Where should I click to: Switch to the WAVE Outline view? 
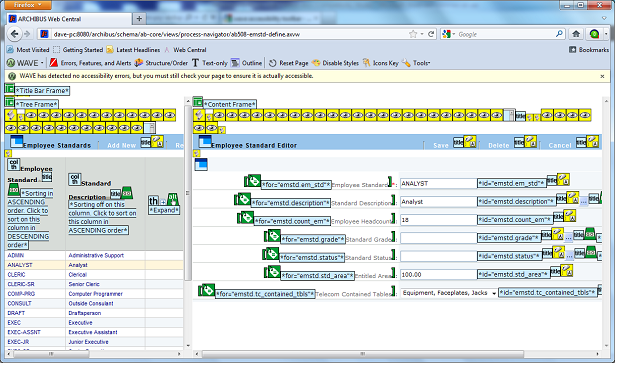[247, 63]
